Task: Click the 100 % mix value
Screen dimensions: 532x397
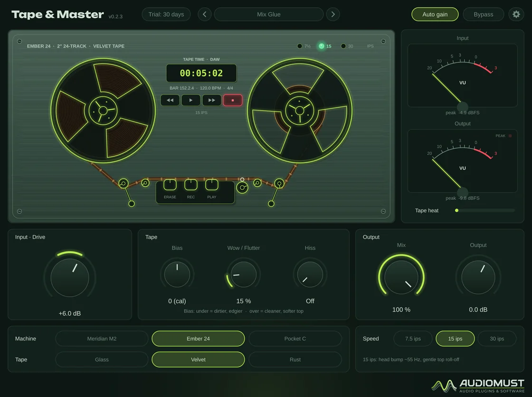Action: click(401, 310)
